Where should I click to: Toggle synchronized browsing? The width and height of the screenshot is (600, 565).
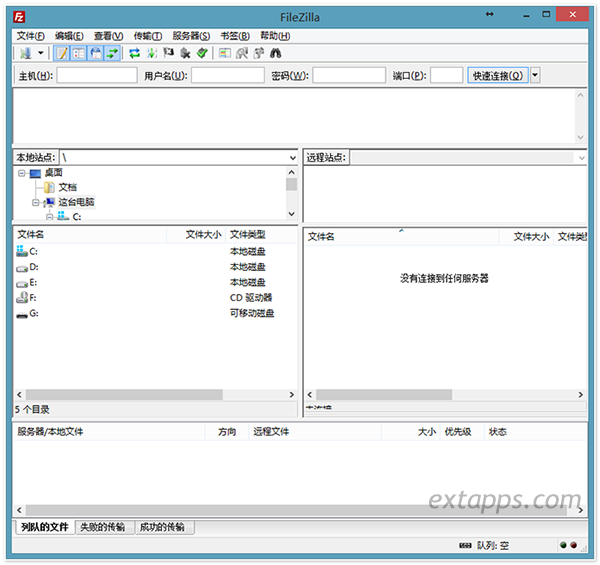click(259, 53)
